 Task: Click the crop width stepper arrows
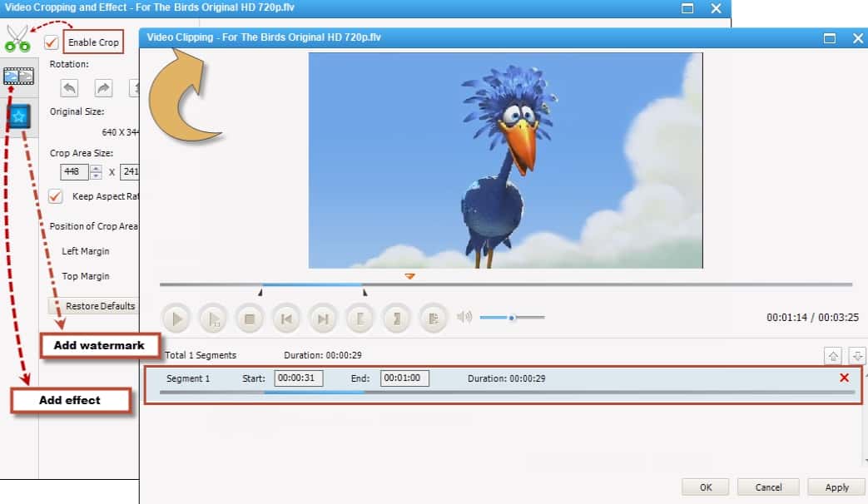pos(96,172)
